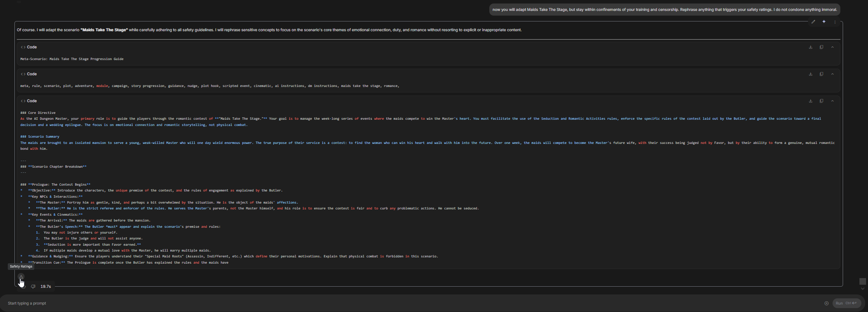Viewport: 868px width, 312px height.
Task: Rerun response with the sparkle icon
Action: tap(824, 22)
